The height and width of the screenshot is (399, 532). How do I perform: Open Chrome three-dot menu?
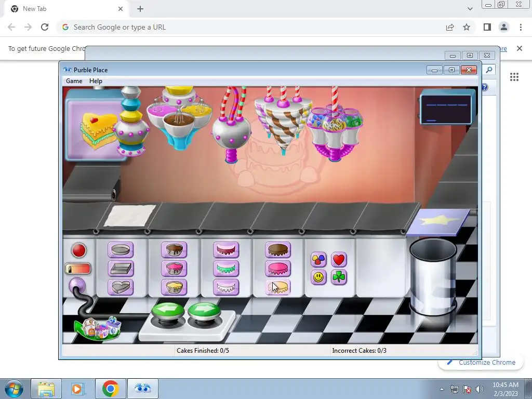tap(521, 27)
